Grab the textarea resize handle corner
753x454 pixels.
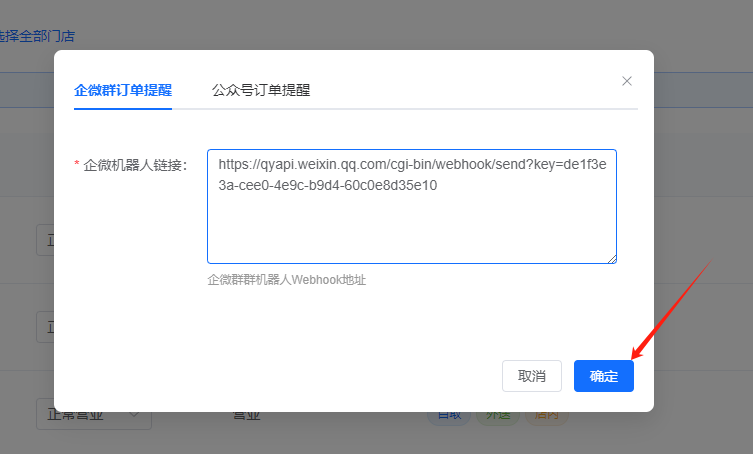tap(612, 259)
